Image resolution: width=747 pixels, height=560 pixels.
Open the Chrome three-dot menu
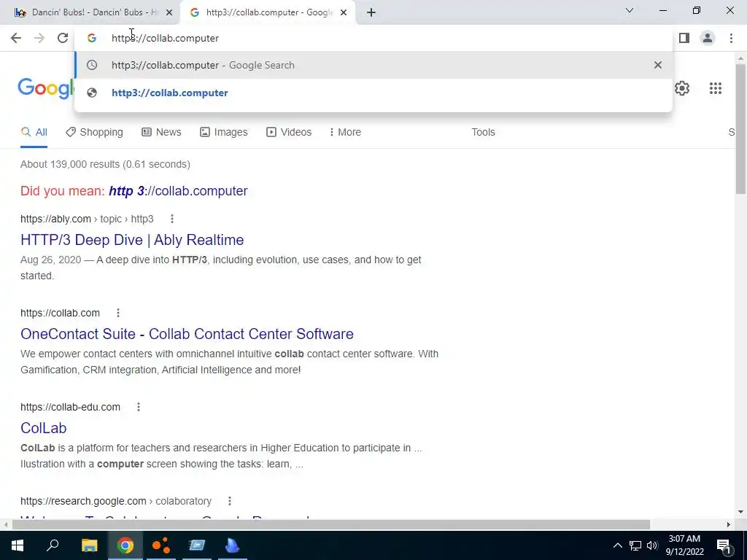(x=731, y=38)
